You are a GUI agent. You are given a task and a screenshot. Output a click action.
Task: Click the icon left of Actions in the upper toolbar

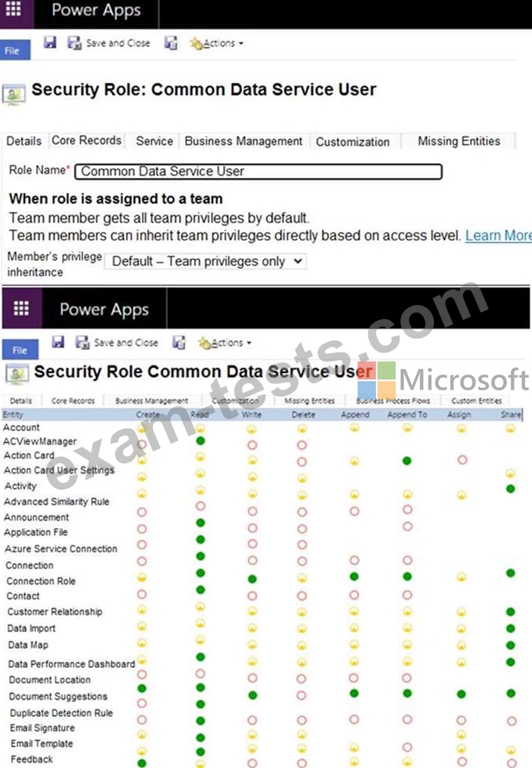171,43
